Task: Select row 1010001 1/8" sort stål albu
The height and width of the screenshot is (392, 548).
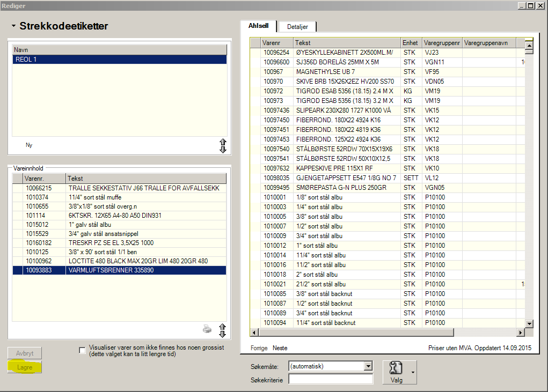Action: [x=387, y=197]
